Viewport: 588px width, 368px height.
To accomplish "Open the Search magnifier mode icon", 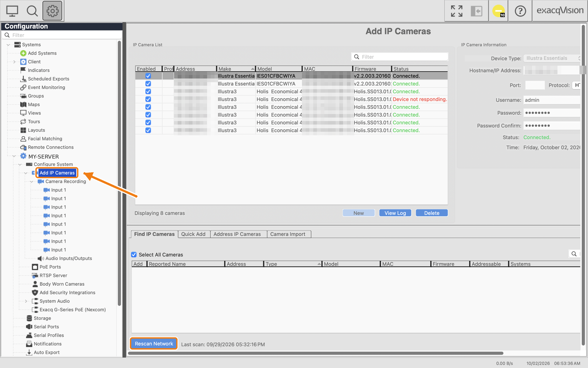I will pos(32,11).
